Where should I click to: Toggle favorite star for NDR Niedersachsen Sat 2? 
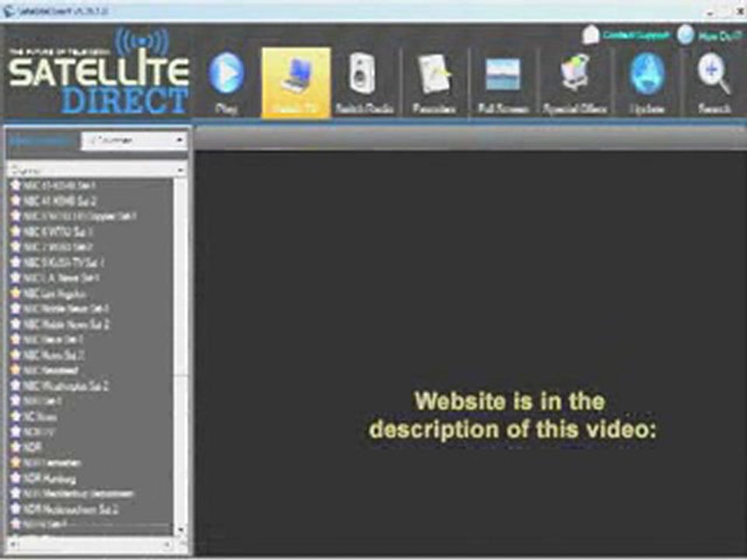point(16,509)
